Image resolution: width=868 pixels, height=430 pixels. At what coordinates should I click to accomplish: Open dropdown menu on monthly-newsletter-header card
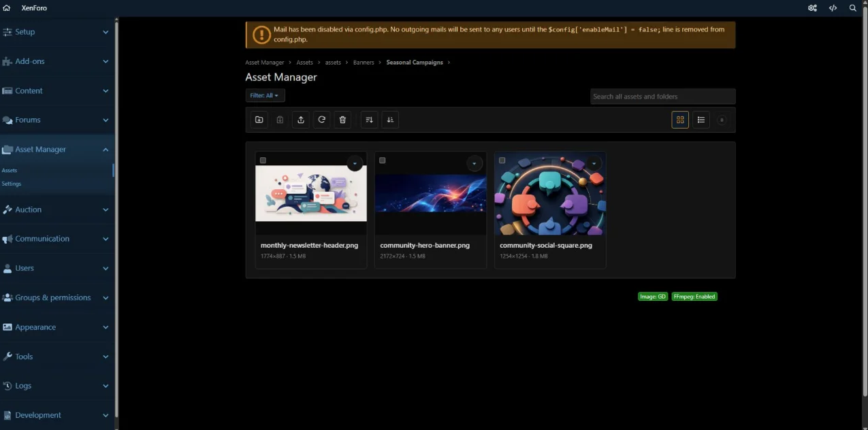[x=355, y=163]
